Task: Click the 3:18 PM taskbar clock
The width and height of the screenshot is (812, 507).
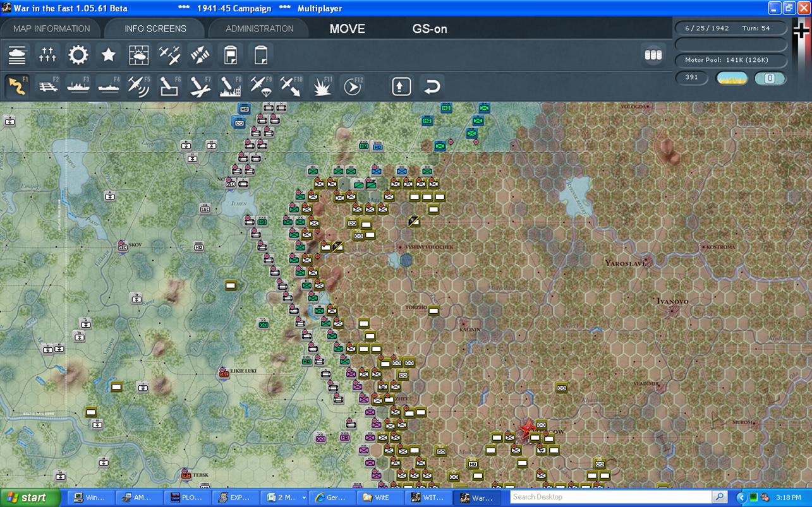Action: click(x=789, y=498)
